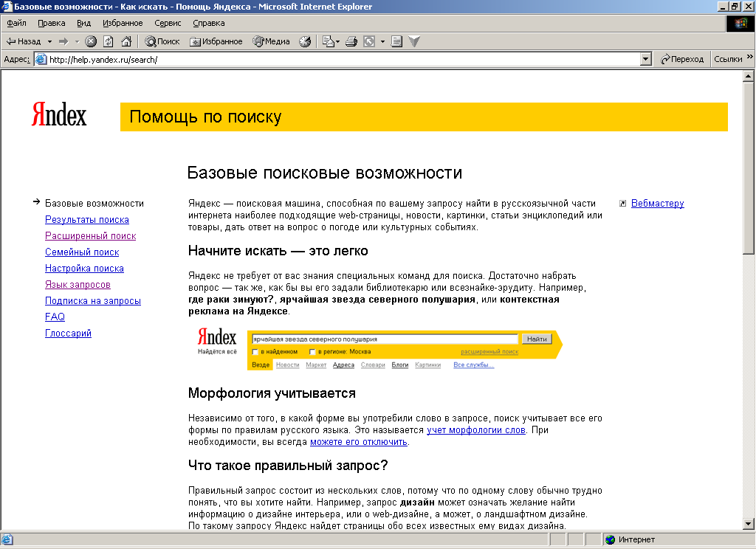The width and height of the screenshot is (756, 549).
Task: Open the Вид menu
Action: [84, 23]
